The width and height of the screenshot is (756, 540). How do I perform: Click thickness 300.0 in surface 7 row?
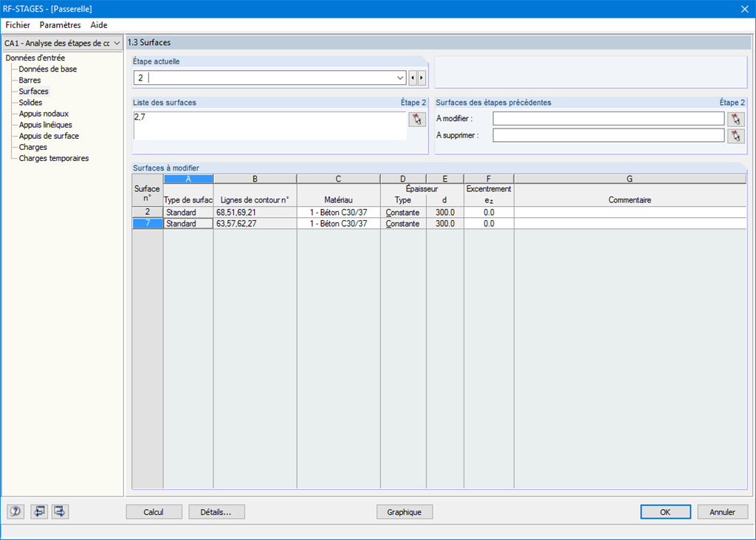click(x=445, y=223)
